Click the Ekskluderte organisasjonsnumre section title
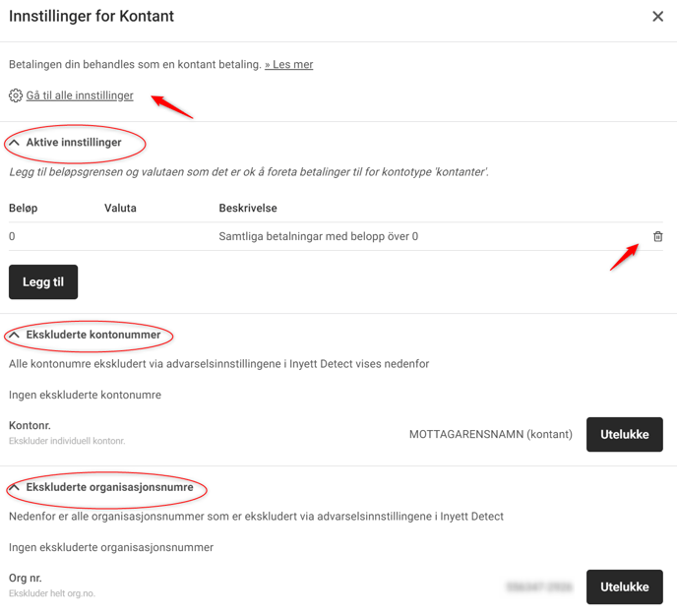677x616 pixels. (109, 487)
